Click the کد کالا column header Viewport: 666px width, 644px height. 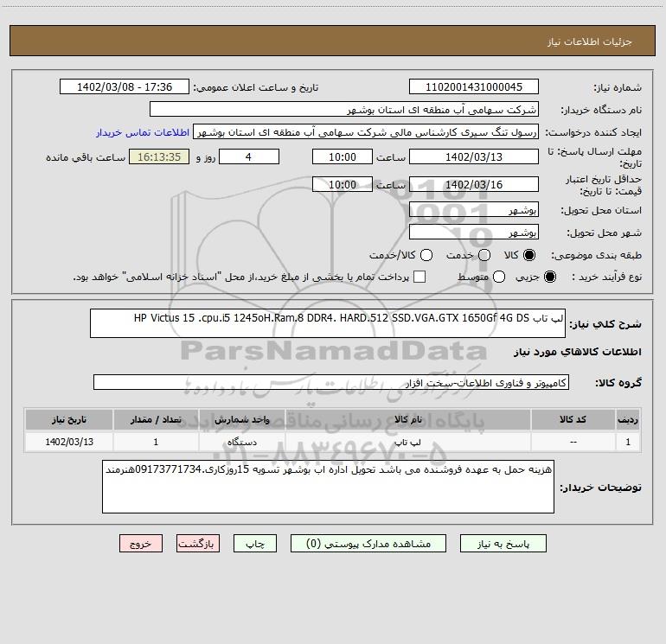pyautogui.click(x=573, y=419)
